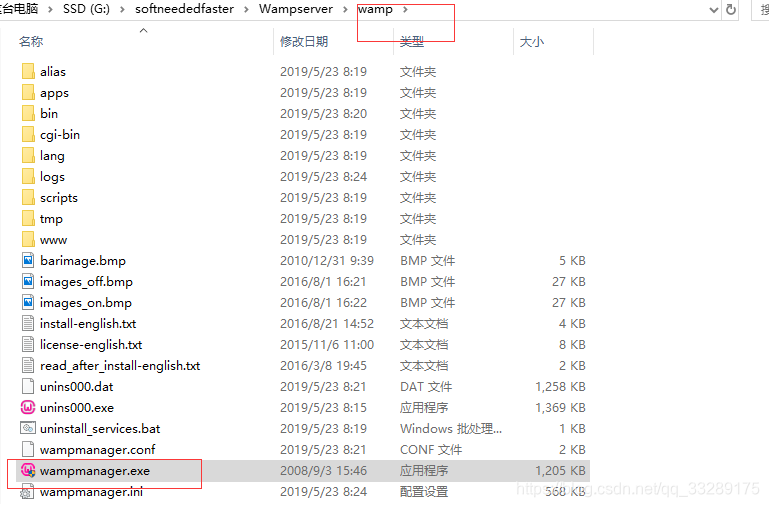This screenshot has height=507, width=769.
Task: Click the type text CONF 文件
Action: tap(431, 450)
